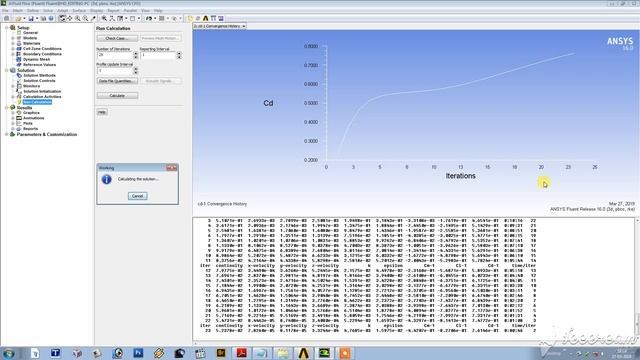This screenshot has width=640, height=360.
Task: Click the zoom out magnifier tool
Action: click(x=85, y=18)
